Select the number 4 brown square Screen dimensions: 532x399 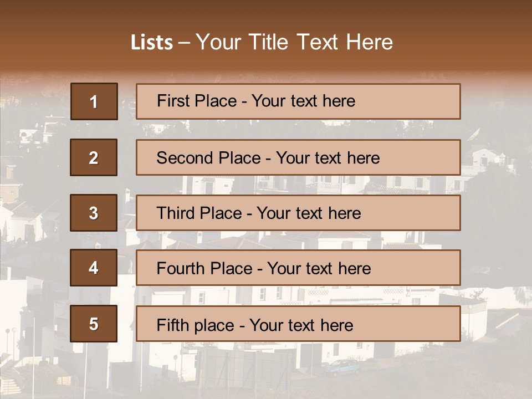point(94,268)
